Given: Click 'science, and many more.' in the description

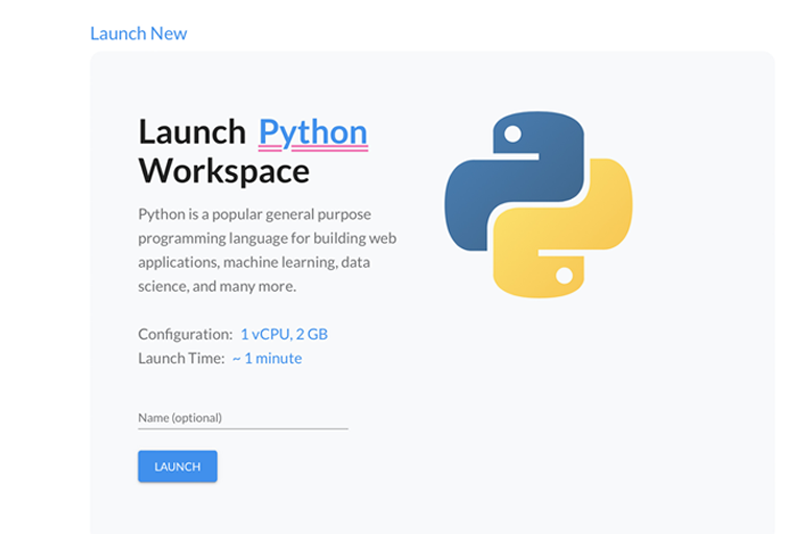Looking at the screenshot, I should pyautogui.click(x=217, y=286).
